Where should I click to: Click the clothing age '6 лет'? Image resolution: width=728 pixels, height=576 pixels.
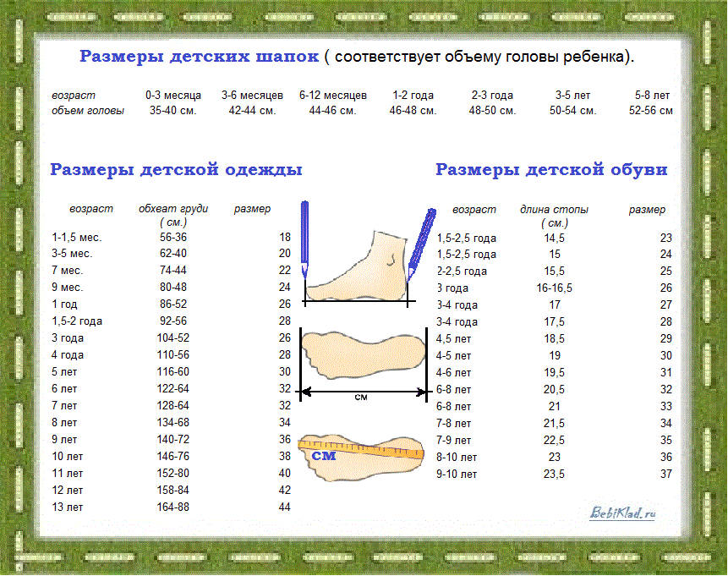click(64, 389)
